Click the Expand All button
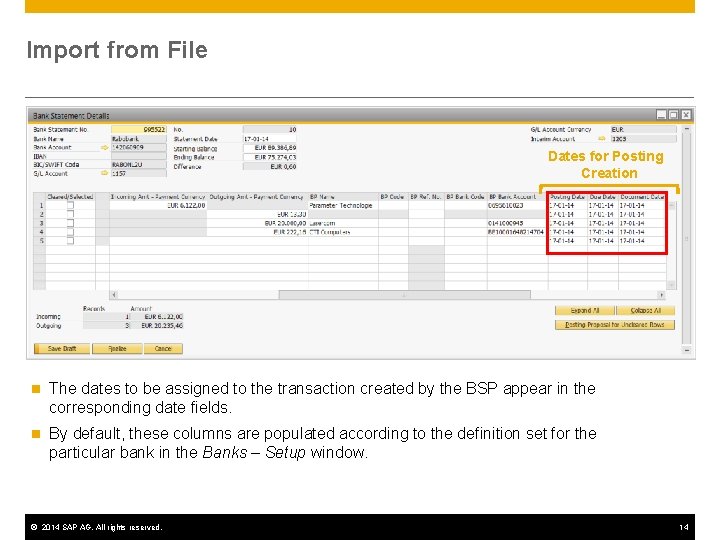This screenshot has height=540, width=720. click(x=585, y=310)
